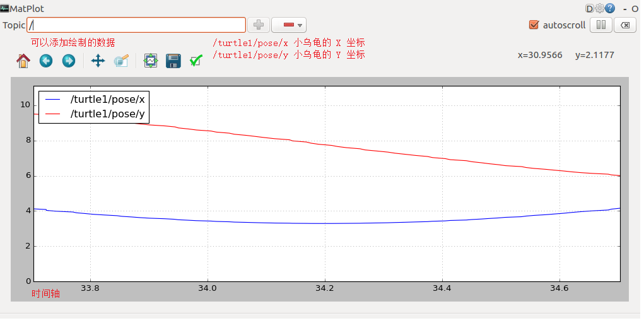644x323 pixels.
Task: Click the x=30.9566 coordinate readout
Action: [540, 55]
